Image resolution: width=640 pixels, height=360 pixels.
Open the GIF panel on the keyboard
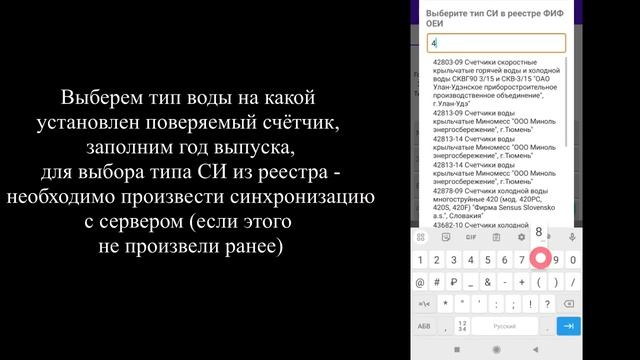pos(471,237)
